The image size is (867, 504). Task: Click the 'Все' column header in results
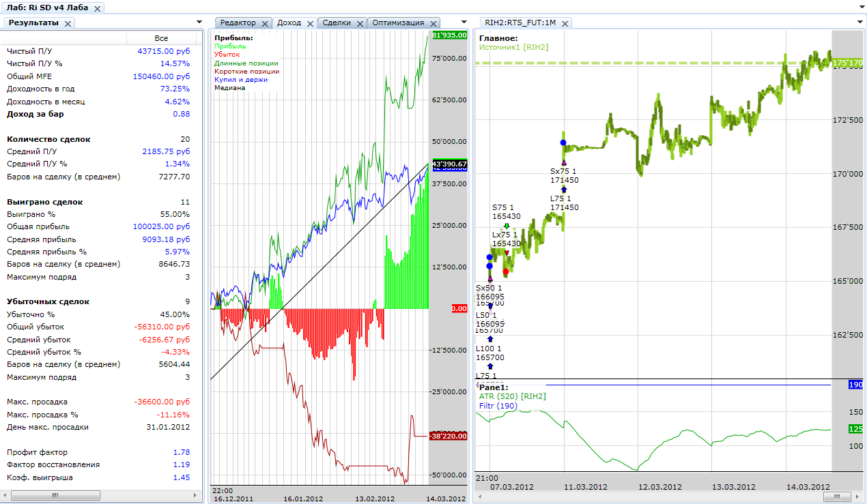[161, 38]
